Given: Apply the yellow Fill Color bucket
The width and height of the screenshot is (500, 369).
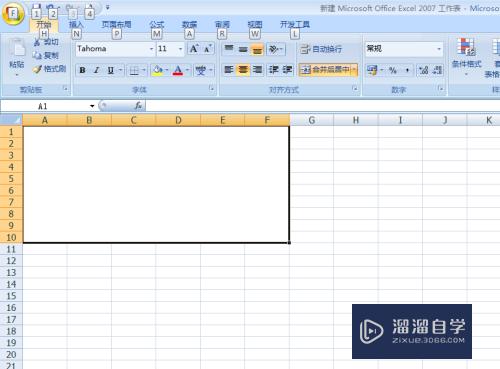Looking at the screenshot, I should (x=157, y=70).
